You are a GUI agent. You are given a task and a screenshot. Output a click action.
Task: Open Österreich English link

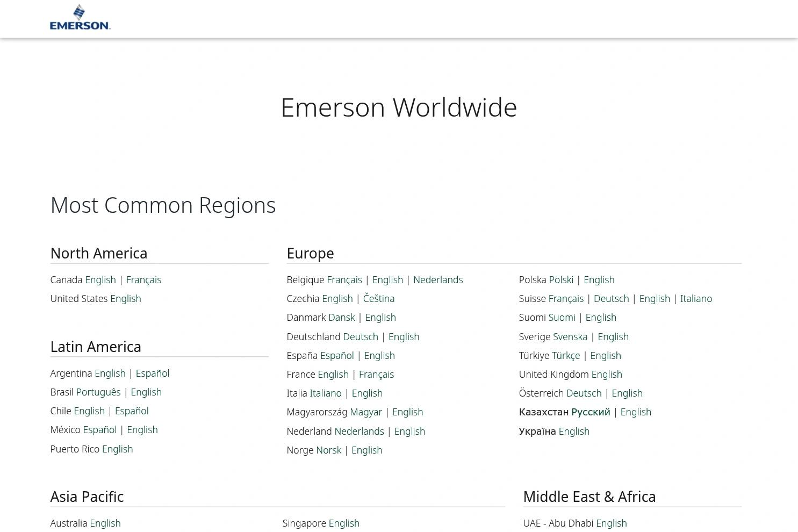pos(627,393)
